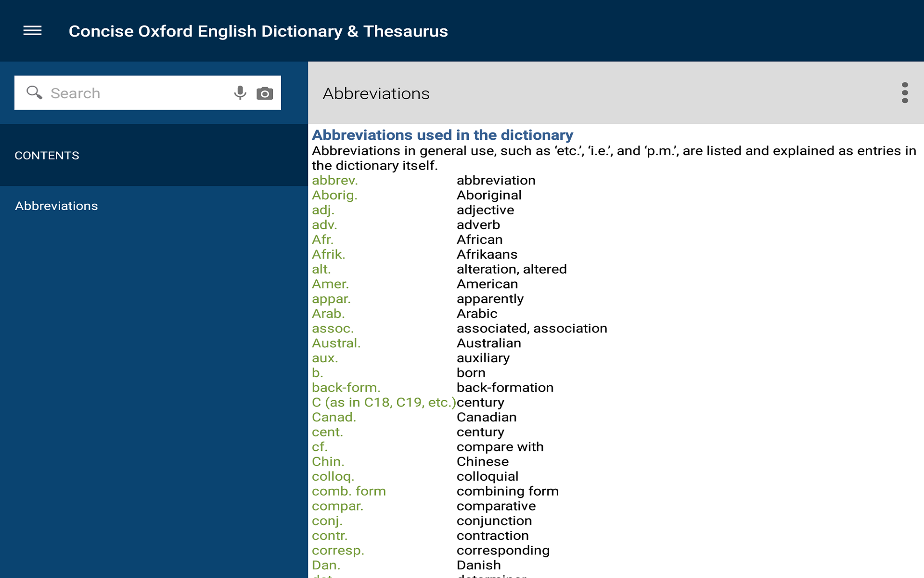Click the CONTENTS section header
Viewport: 924px width, 578px height.
tap(47, 155)
